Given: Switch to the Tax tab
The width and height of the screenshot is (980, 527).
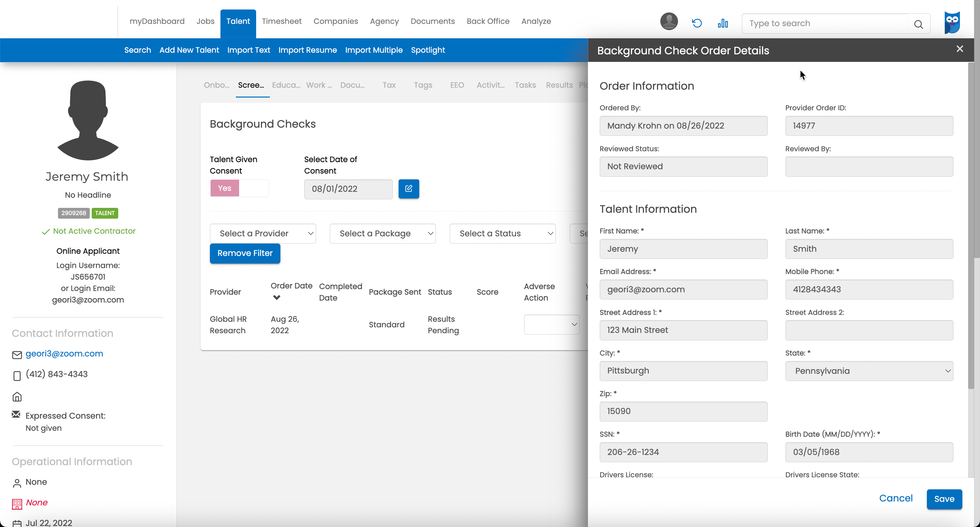Looking at the screenshot, I should pyautogui.click(x=389, y=85).
